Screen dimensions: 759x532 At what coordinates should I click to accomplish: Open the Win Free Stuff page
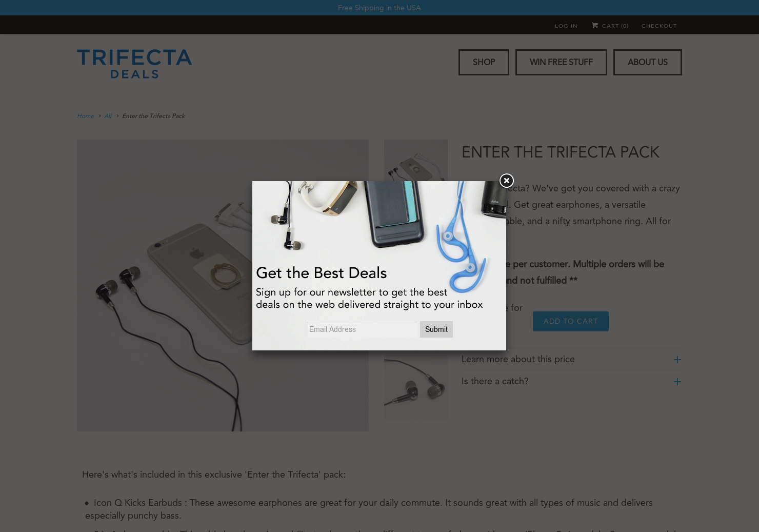point(561,62)
